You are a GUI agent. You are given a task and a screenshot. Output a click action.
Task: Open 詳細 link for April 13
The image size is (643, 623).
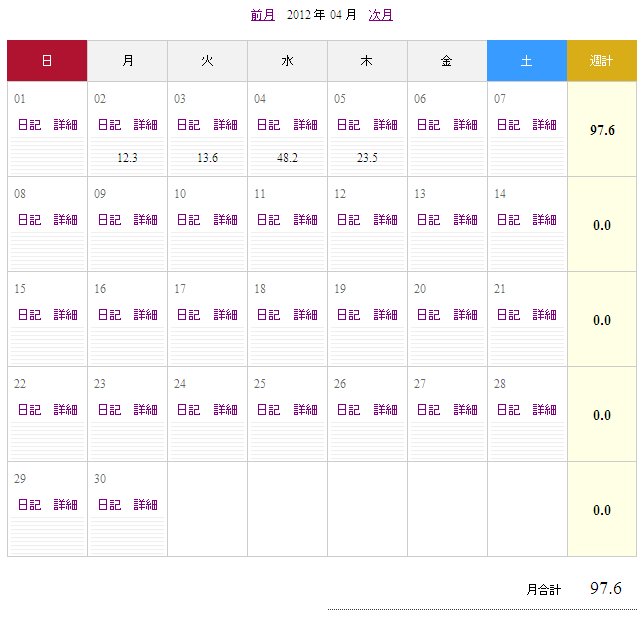point(466,220)
